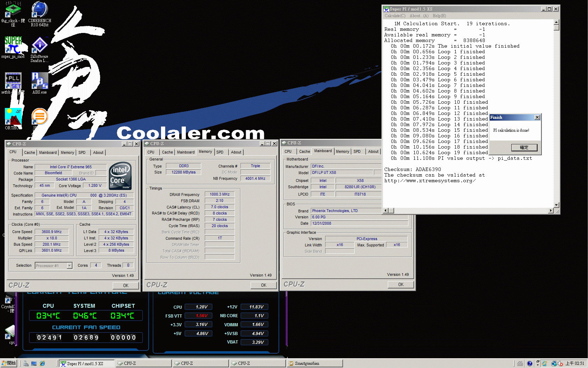Confirm the Finish dialog with 確定 button
The width and height of the screenshot is (588, 368).
(x=524, y=148)
